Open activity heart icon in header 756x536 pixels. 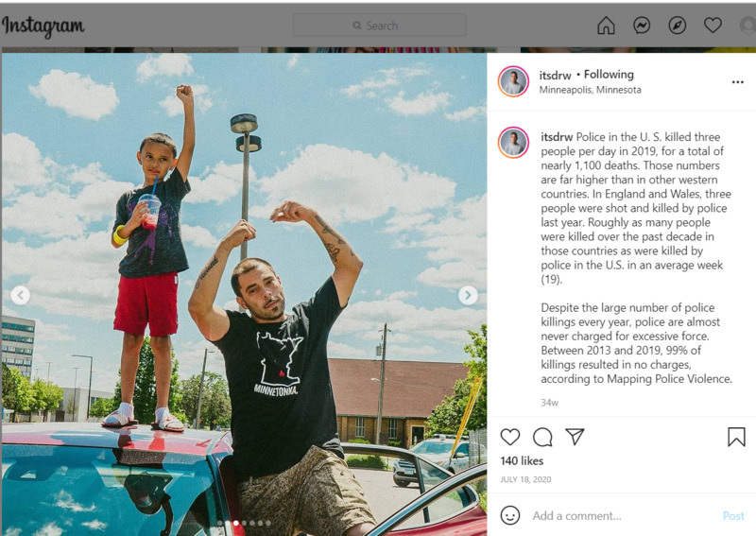pyautogui.click(x=713, y=26)
